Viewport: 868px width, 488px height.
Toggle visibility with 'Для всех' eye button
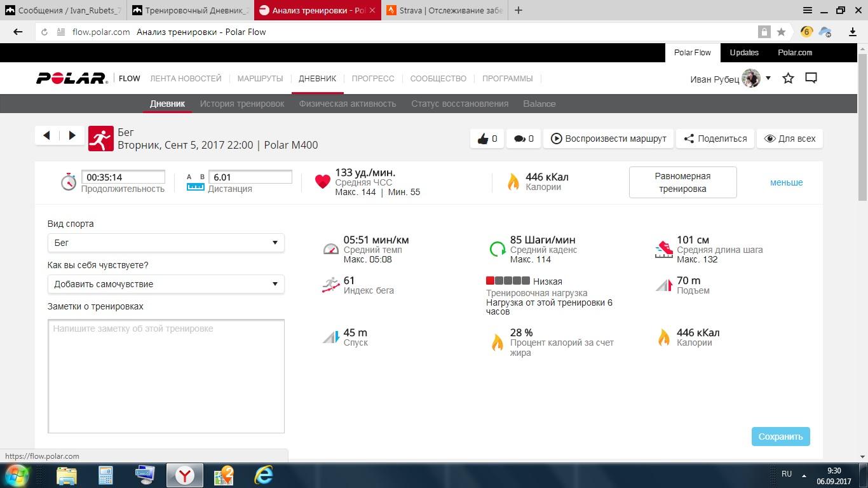point(789,139)
